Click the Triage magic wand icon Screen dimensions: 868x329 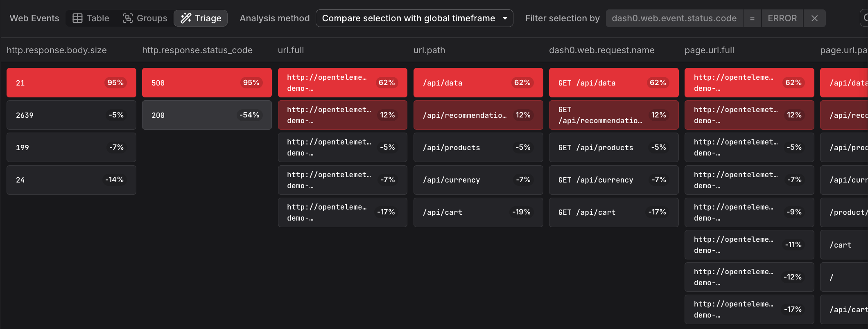[x=186, y=18]
